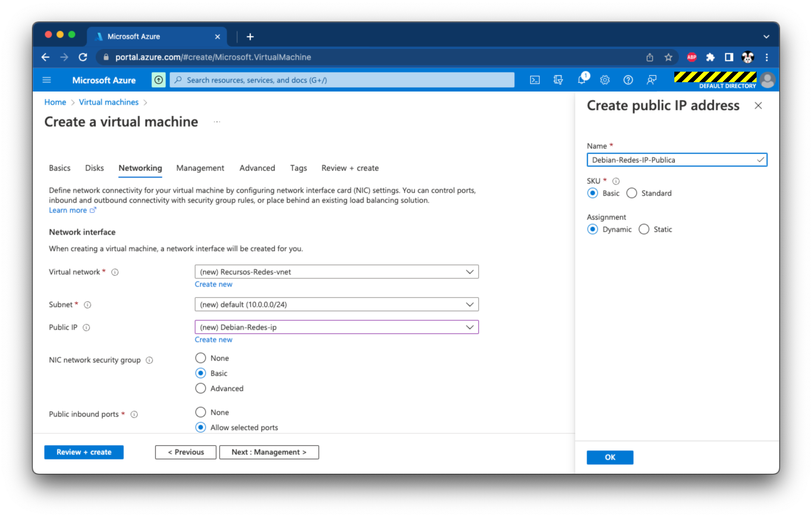Open the directories and subscriptions filter icon

pos(558,80)
